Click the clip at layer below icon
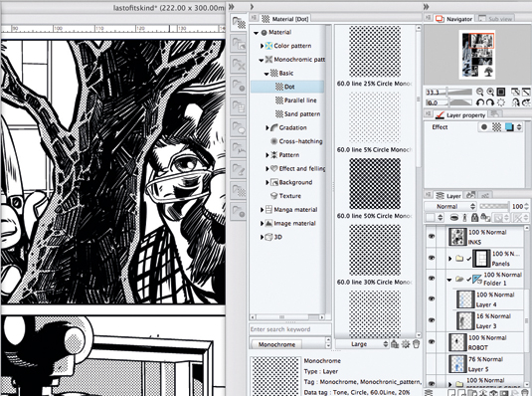 [454, 217]
